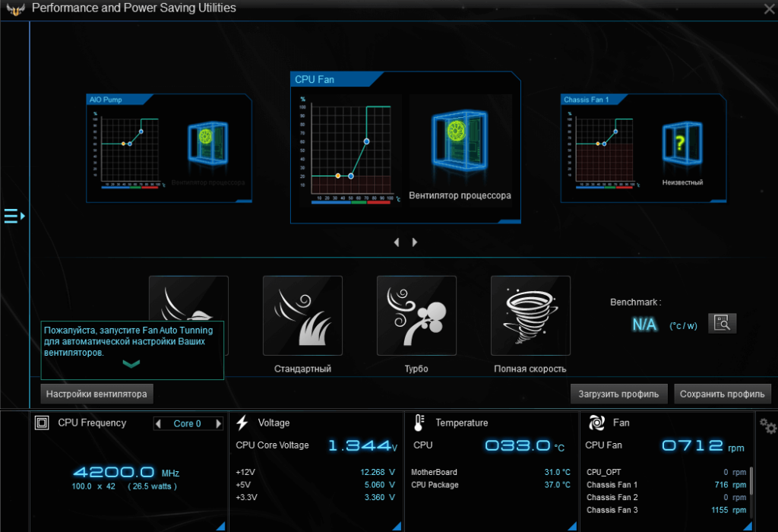Image resolution: width=778 pixels, height=532 pixels.
Task: Show previous fan with left arrow
Action: click(396, 242)
